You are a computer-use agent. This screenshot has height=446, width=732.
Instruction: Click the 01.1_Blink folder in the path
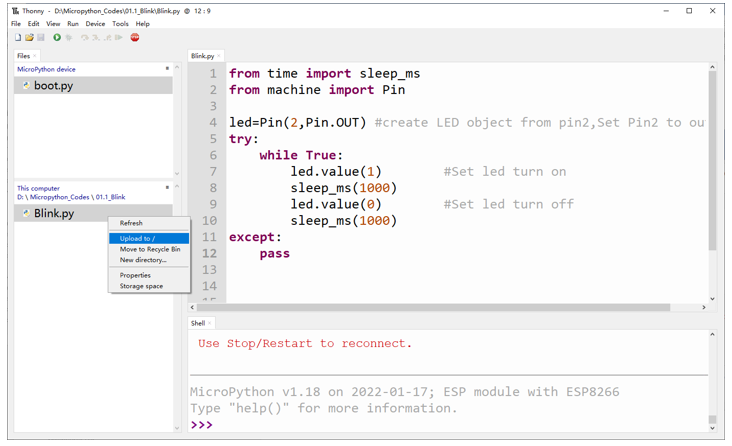tap(111, 197)
